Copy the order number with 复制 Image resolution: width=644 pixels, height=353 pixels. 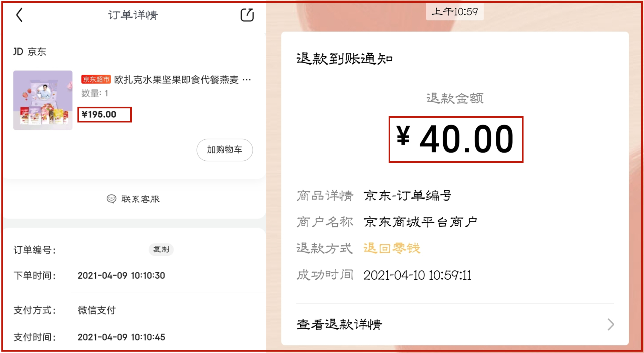(x=161, y=249)
